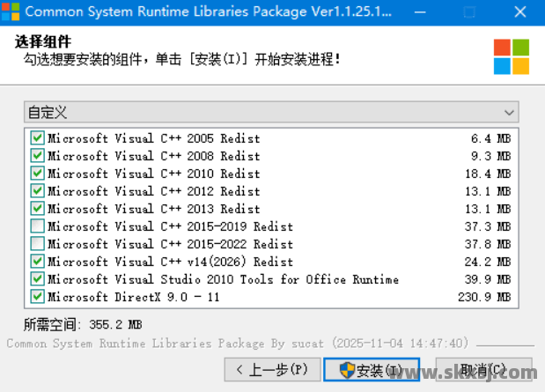Viewport: 545px width, 392px height.
Task: Toggle the Visual C++ 2008 Redist checkbox
Action: 37,156
